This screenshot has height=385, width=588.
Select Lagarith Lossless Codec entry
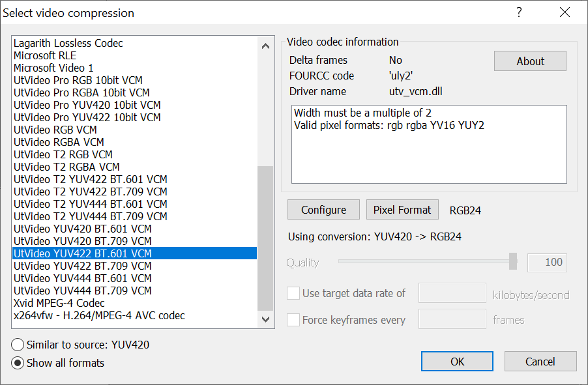[68, 43]
